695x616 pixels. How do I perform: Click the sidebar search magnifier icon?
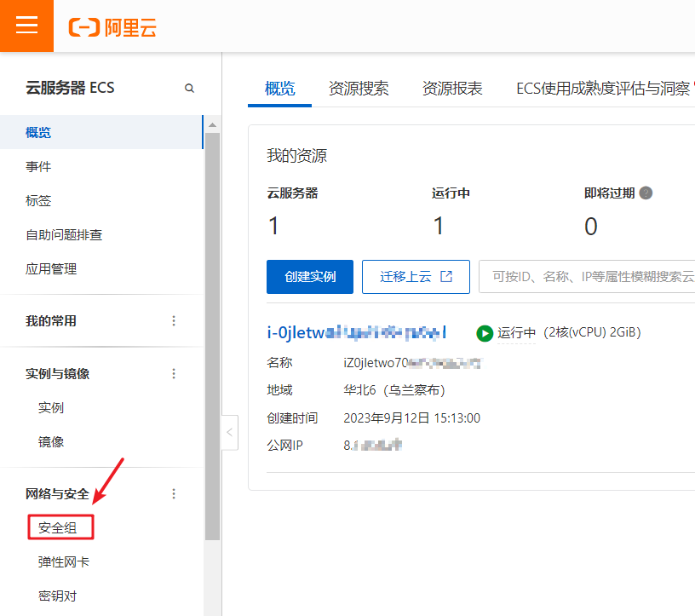coord(189,89)
